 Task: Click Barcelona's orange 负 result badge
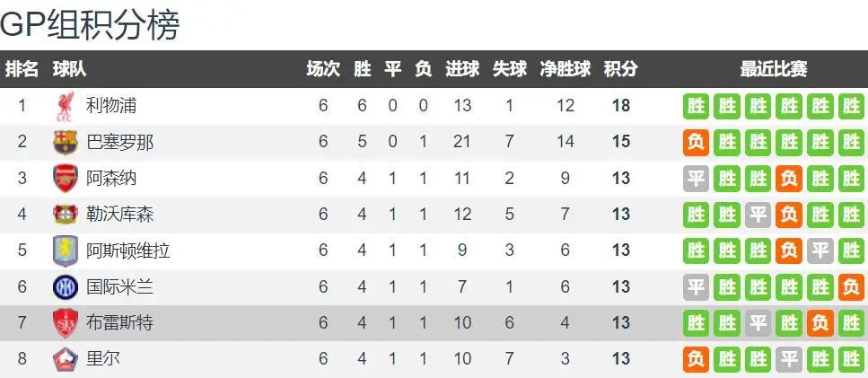coord(696,143)
